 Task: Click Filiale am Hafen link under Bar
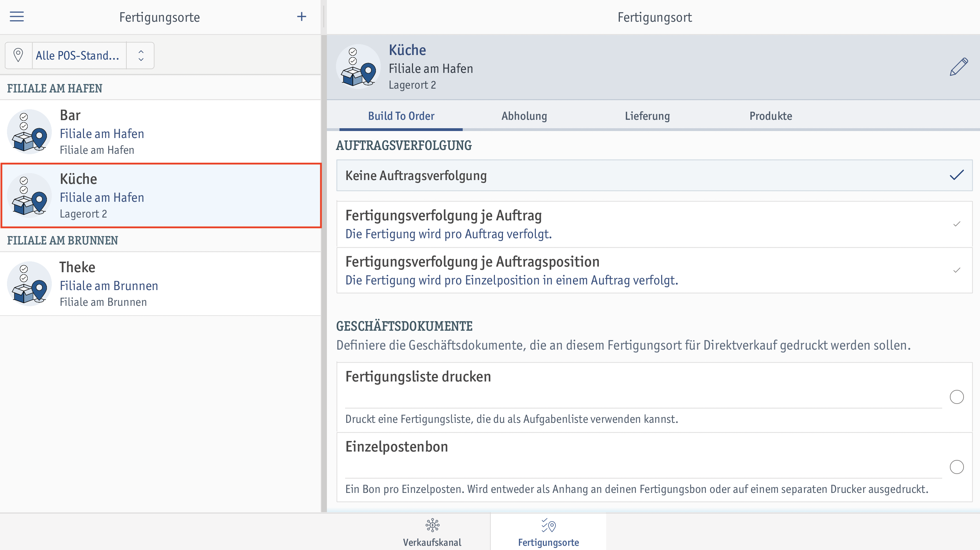(x=102, y=134)
